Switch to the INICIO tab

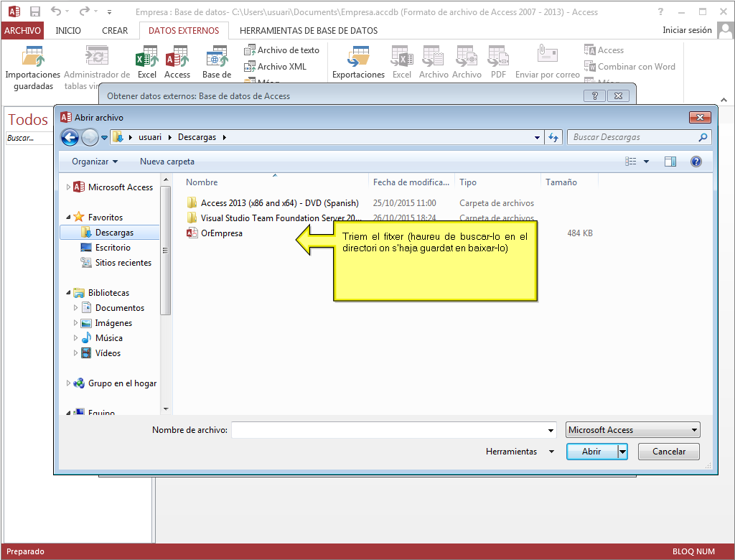tap(68, 30)
